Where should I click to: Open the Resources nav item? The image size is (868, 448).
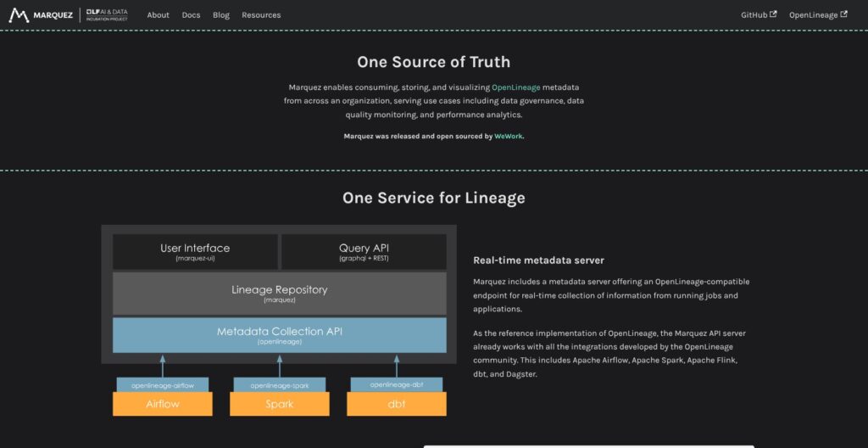261,15
